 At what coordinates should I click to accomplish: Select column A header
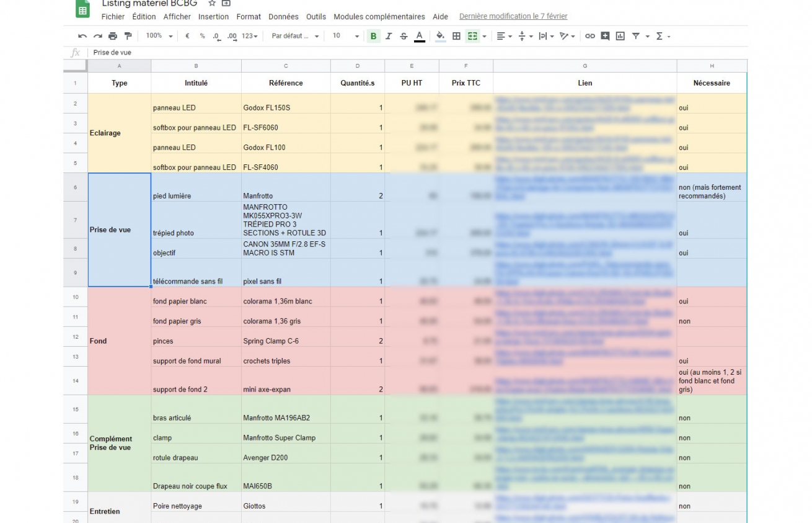[120, 66]
